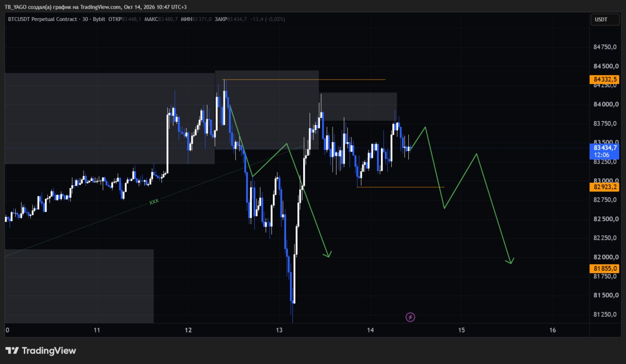Image resolution: width=626 pixels, height=364 pixels.
Task: Click the −13,4 (−0,02%) change value
Action: (x=267, y=19)
